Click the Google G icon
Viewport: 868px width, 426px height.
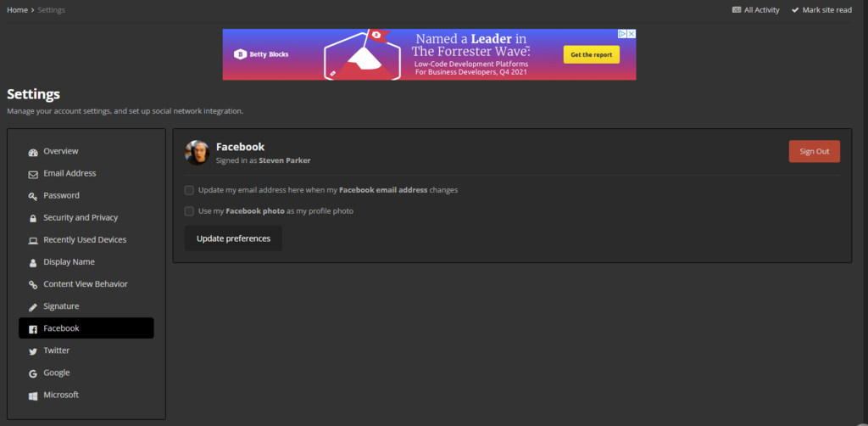point(33,374)
